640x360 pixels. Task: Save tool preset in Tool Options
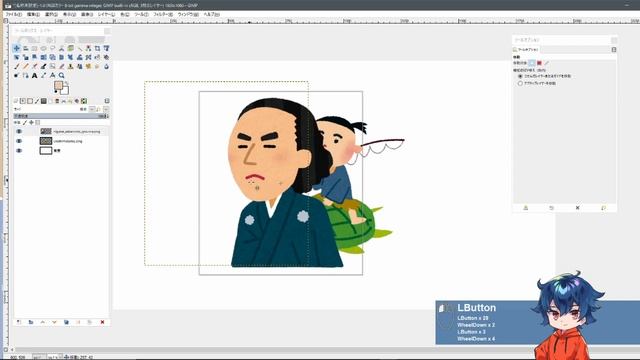click(526, 208)
